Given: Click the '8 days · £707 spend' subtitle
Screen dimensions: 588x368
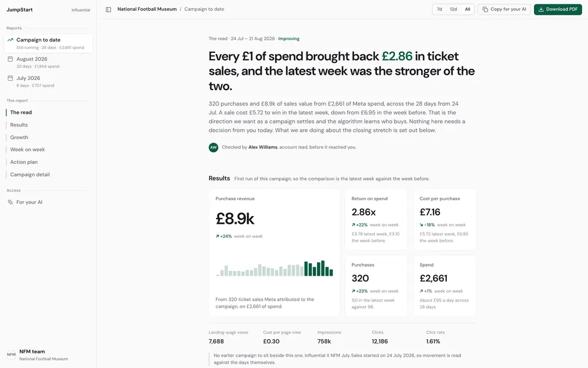Looking at the screenshot, I should tap(35, 85).
